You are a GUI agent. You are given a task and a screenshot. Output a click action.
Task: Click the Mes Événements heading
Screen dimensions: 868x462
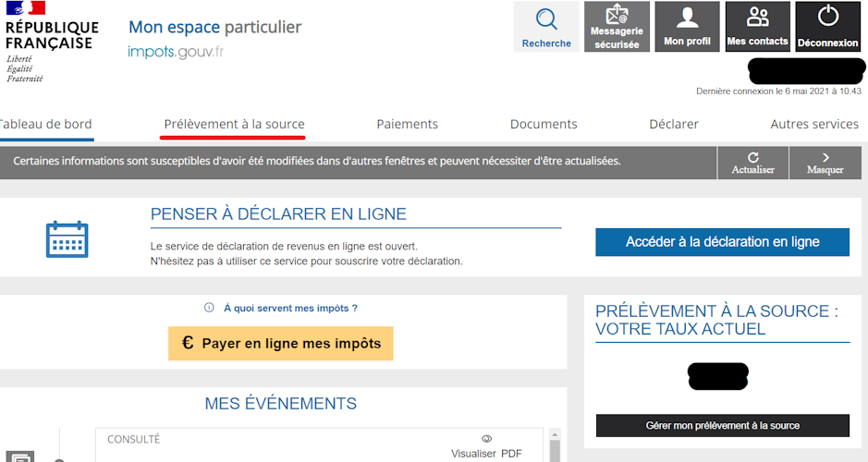[x=281, y=404]
